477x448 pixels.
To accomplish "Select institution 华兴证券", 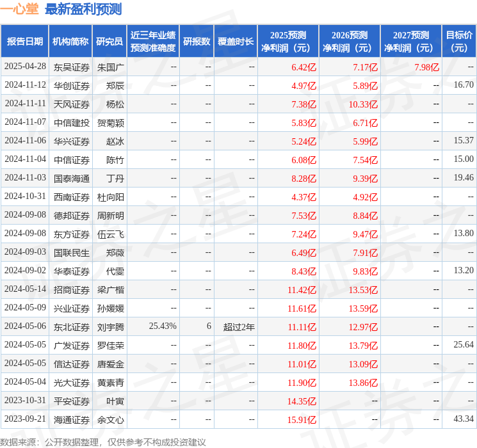I will click(72, 141).
